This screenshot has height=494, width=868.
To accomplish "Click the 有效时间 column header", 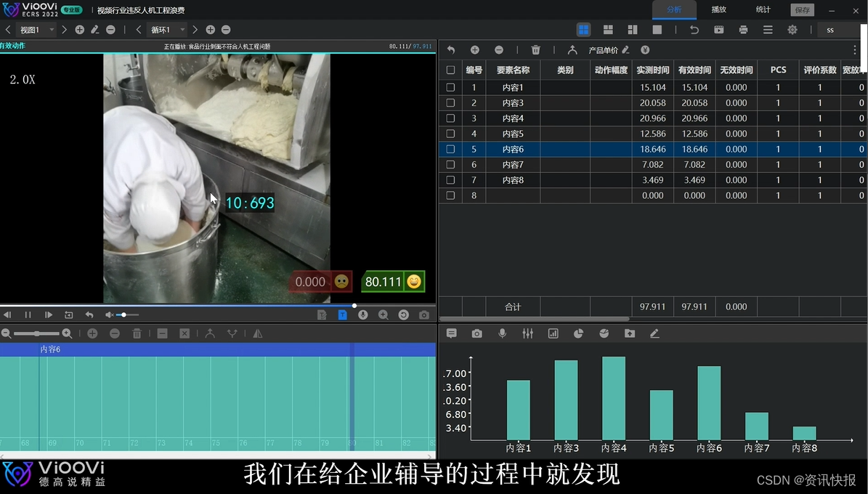I will [694, 70].
